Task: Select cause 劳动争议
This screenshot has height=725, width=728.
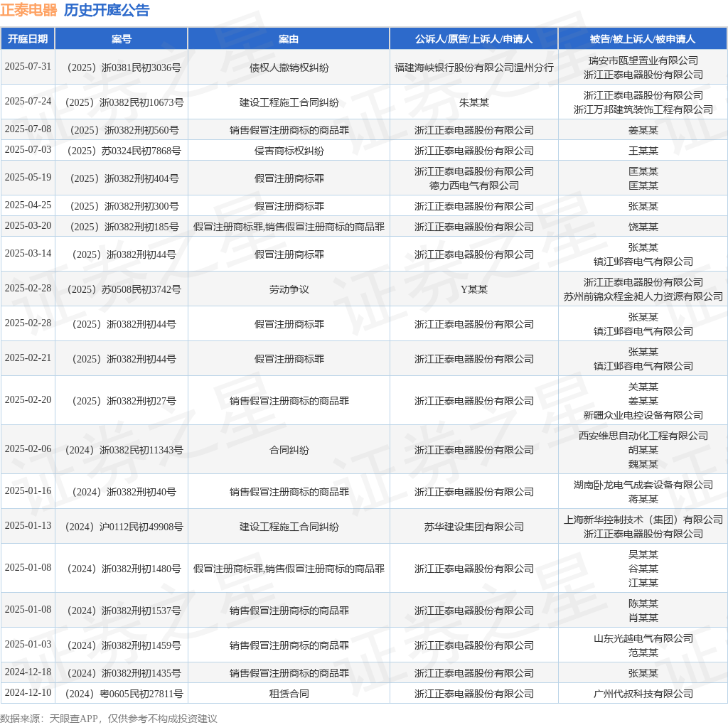Action: 289,289
